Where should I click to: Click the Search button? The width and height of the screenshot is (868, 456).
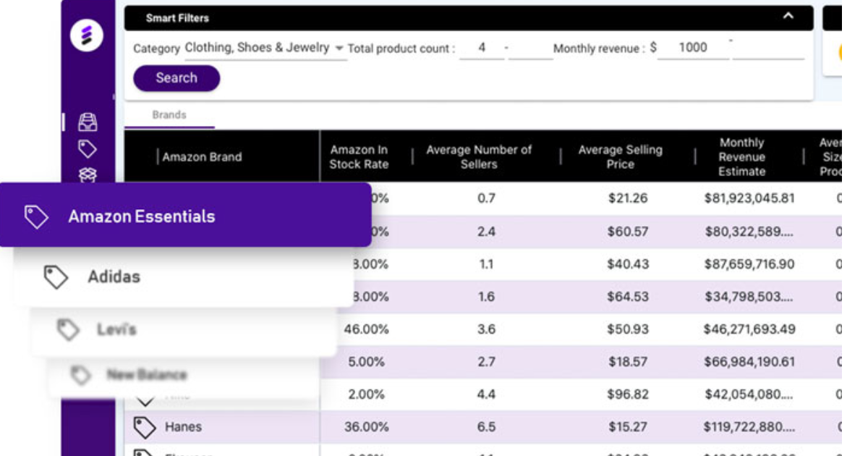click(x=176, y=78)
